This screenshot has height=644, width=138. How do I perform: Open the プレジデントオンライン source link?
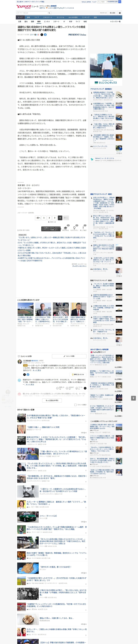point(79,266)
